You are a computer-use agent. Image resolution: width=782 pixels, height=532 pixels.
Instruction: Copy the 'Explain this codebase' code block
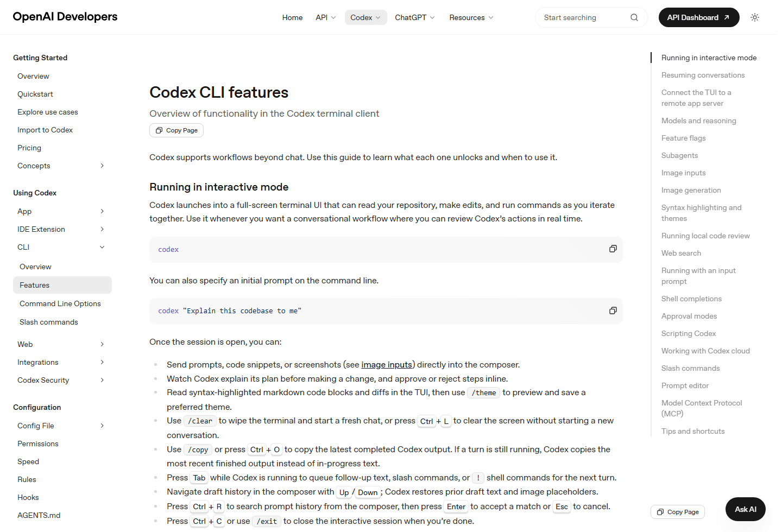click(x=613, y=311)
